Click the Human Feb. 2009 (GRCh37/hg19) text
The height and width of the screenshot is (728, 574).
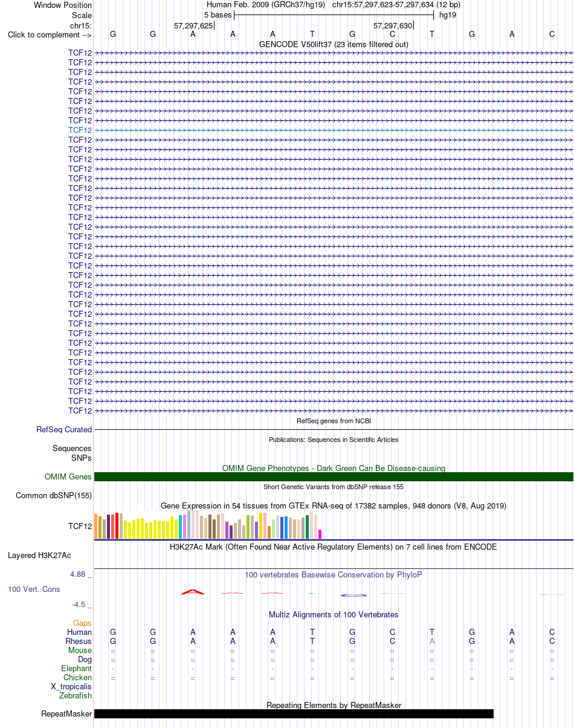tap(266, 5)
